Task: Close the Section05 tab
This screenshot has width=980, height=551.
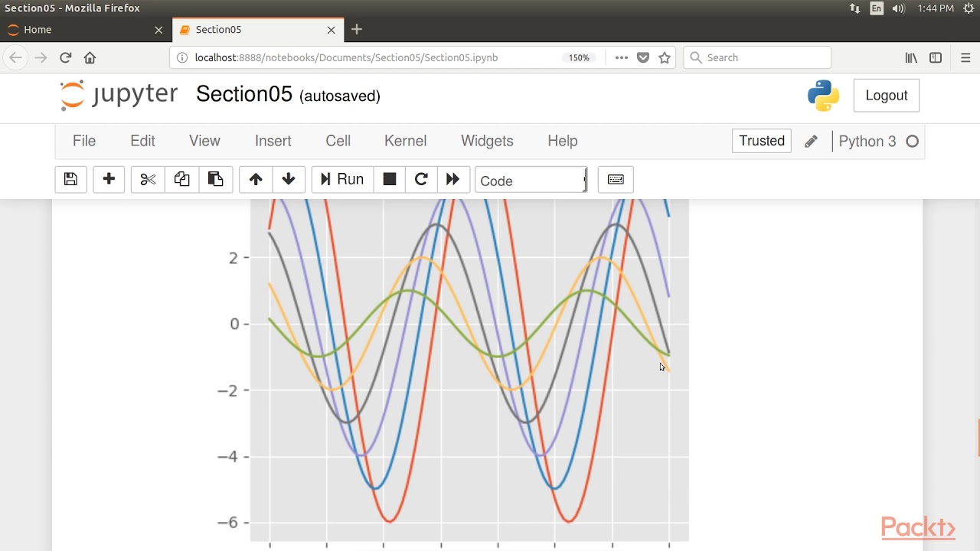Action: (x=331, y=30)
